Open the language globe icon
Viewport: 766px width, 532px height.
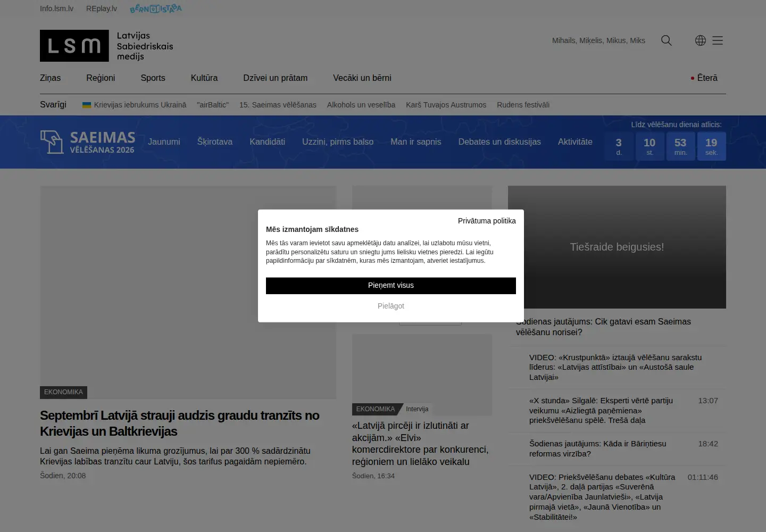701,40
